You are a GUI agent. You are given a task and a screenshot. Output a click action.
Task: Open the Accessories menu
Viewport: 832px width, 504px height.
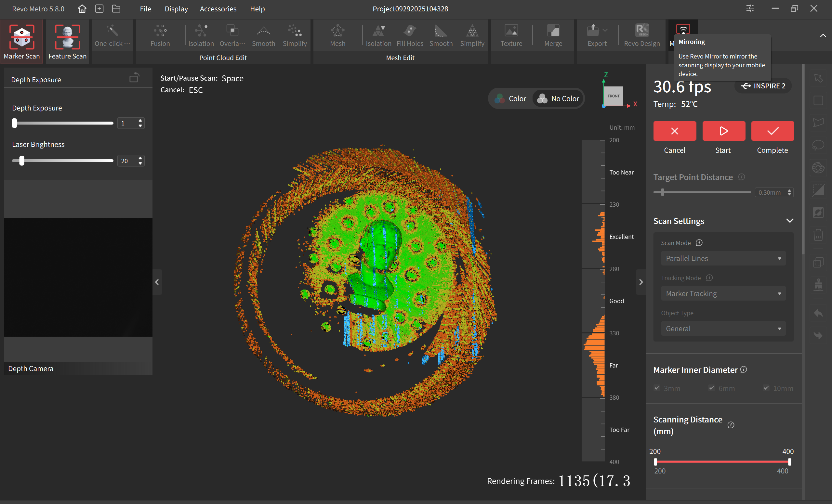click(218, 9)
